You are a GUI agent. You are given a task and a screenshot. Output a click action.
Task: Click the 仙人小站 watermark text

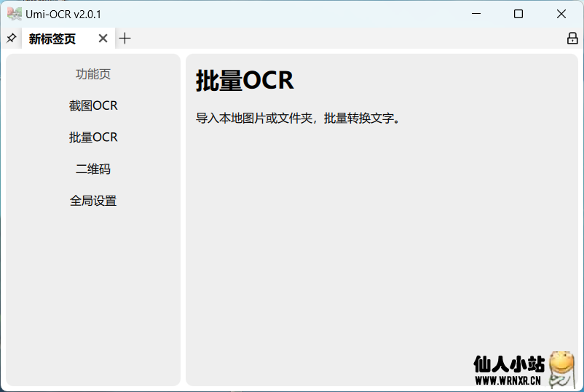click(x=508, y=364)
